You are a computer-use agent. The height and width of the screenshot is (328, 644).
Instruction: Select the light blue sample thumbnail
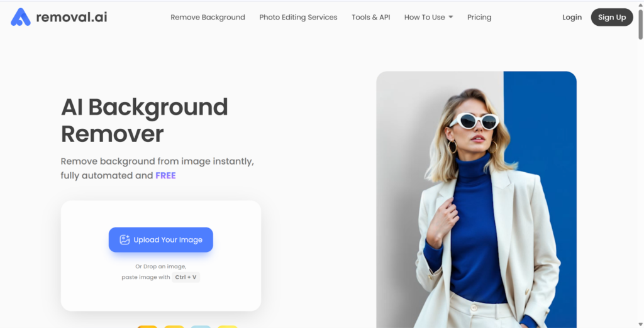[x=201, y=326]
